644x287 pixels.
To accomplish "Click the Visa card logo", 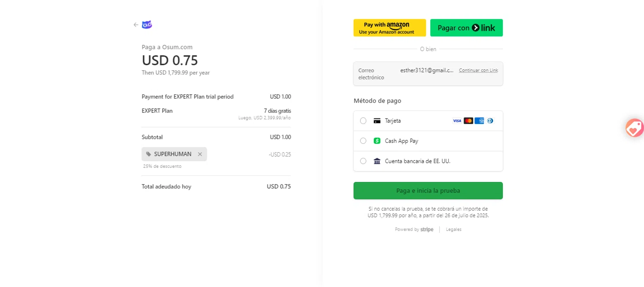I will pyautogui.click(x=457, y=121).
